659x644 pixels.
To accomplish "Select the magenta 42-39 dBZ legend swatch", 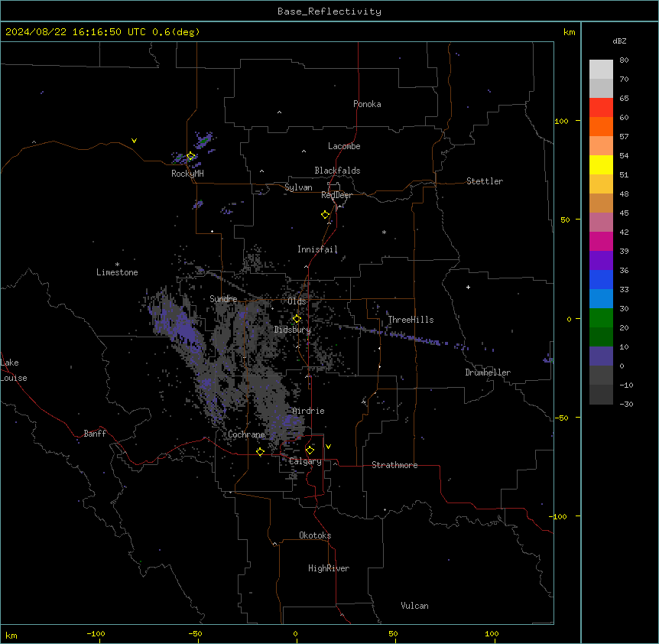I will click(601, 241).
